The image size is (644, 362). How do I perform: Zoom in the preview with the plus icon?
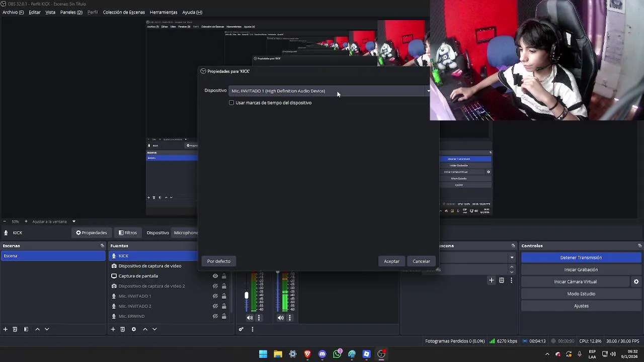[x=26, y=221]
